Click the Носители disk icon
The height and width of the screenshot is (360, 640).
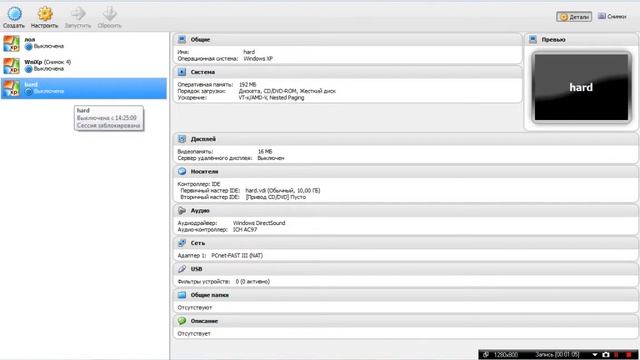point(182,172)
